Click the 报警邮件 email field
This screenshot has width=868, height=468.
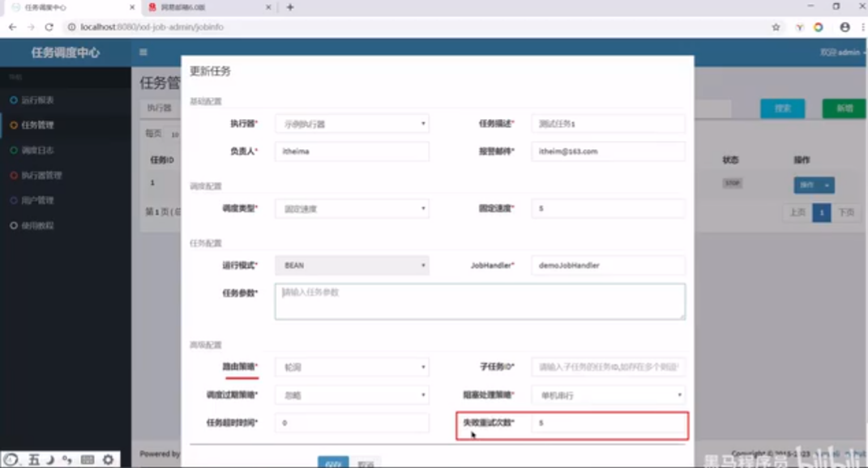point(608,151)
